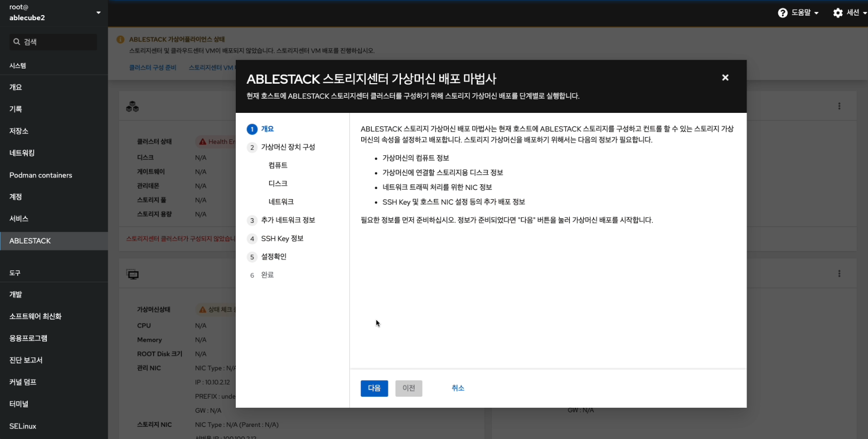Click the 관리 NIC label
The image size is (868, 439).
click(x=149, y=368)
